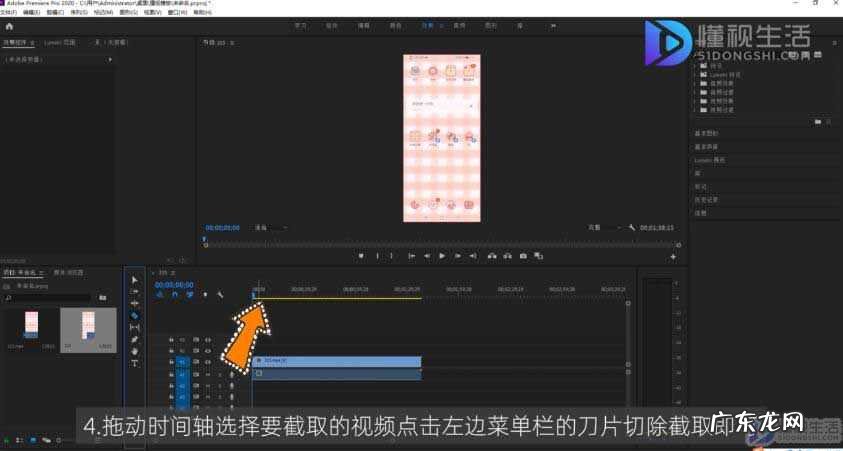Step back one frame in monitor
Viewport: 843px width, 451px height.
427,256
